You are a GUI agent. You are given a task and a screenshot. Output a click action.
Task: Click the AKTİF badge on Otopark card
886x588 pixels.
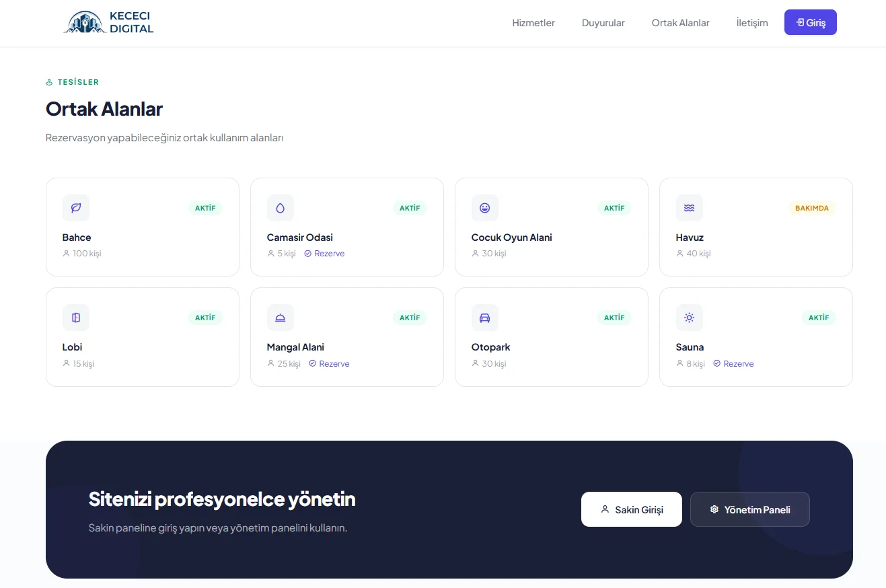[614, 318]
